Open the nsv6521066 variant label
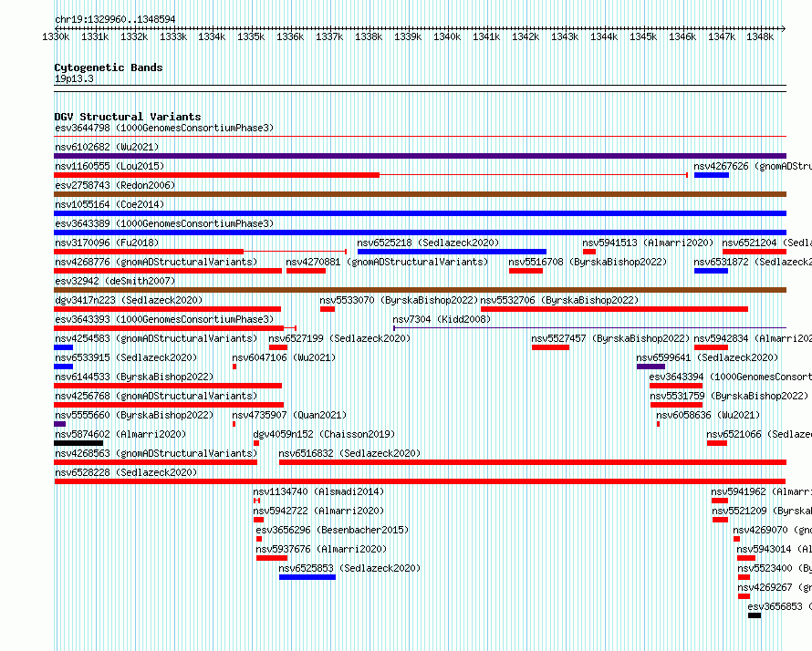Screen dimensions: 812x651 click(759, 434)
